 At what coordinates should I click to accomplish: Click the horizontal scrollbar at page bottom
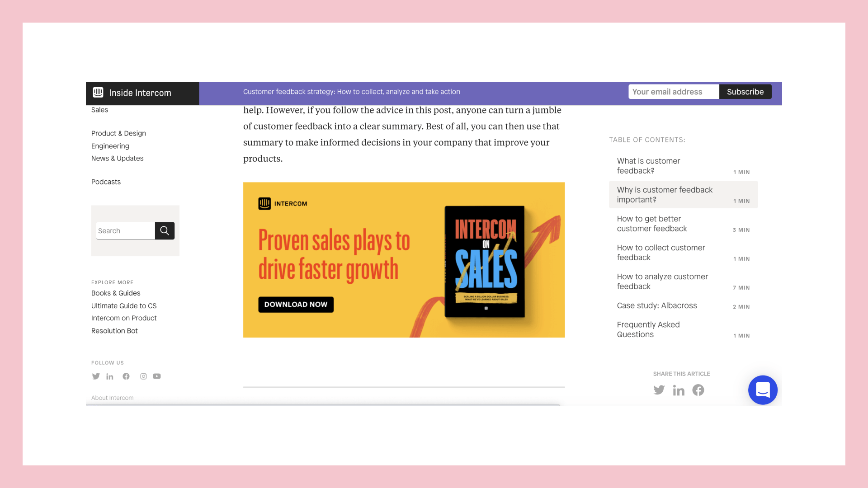point(323,405)
